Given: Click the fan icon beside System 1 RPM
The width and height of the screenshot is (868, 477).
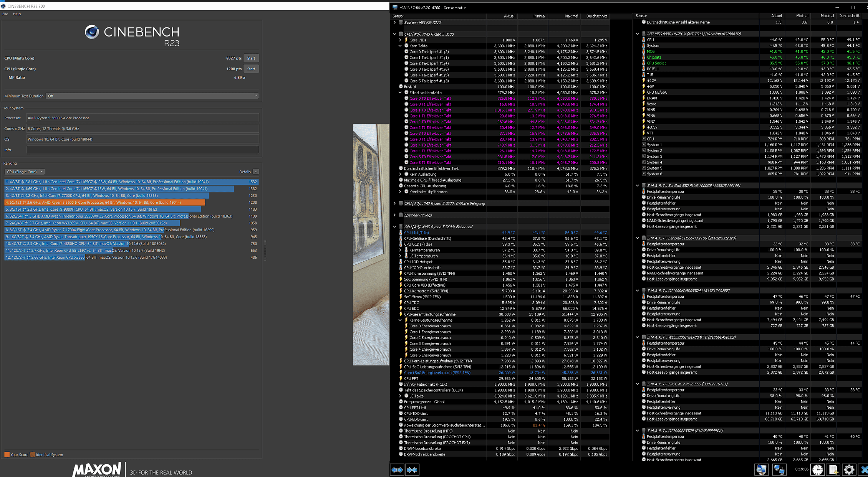Looking at the screenshot, I should [644, 145].
